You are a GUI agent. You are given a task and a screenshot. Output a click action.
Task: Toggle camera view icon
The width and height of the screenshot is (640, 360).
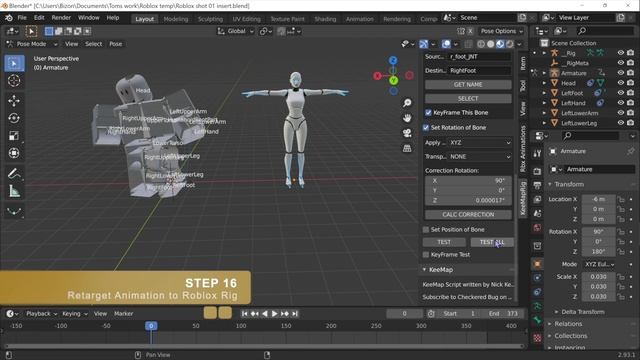[407, 133]
